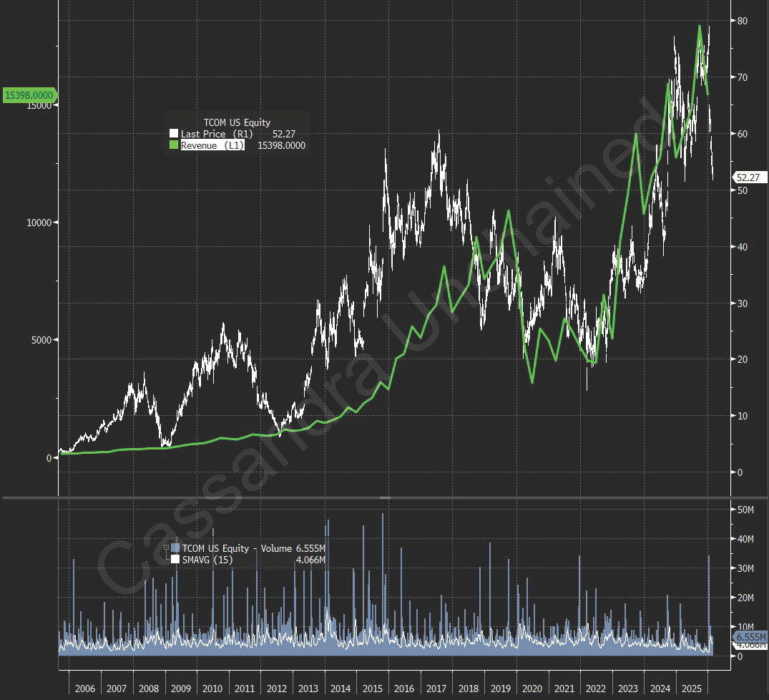The width and height of the screenshot is (769, 700).
Task: Click the 2006 label on time axis
Action: point(84,688)
